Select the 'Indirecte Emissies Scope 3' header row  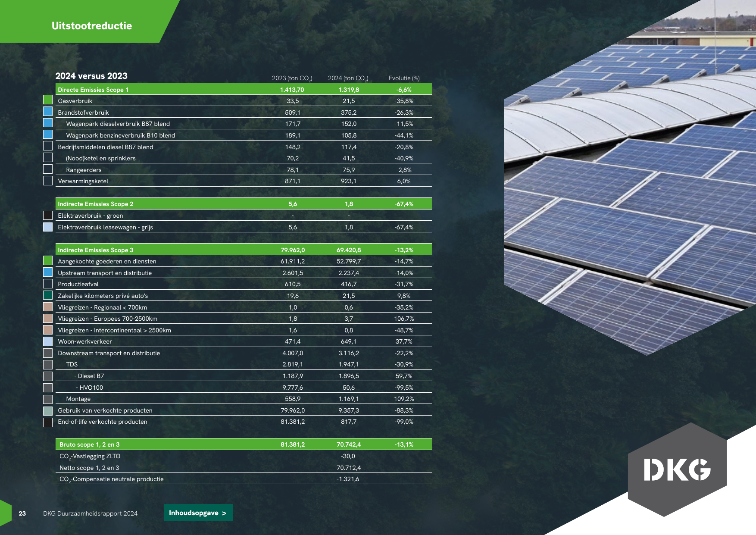[x=244, y=250]
